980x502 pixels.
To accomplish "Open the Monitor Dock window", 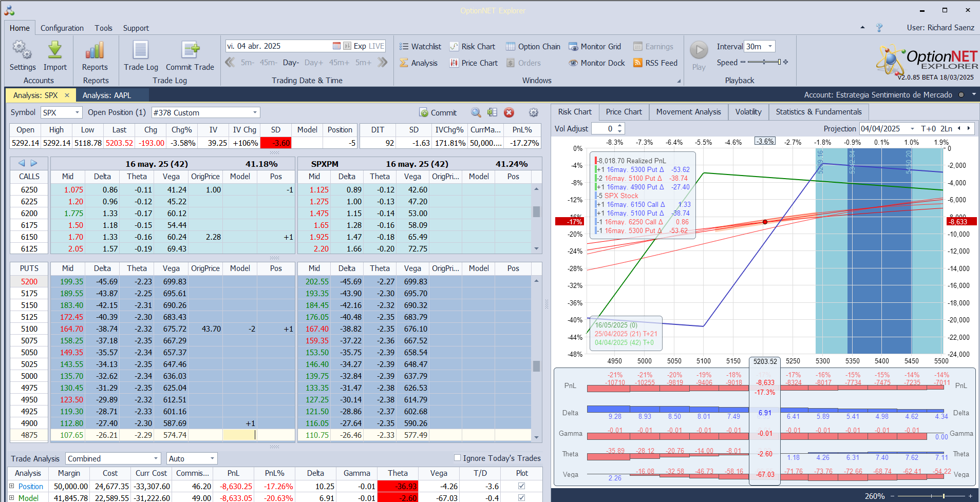I will [x=597, y=63].
